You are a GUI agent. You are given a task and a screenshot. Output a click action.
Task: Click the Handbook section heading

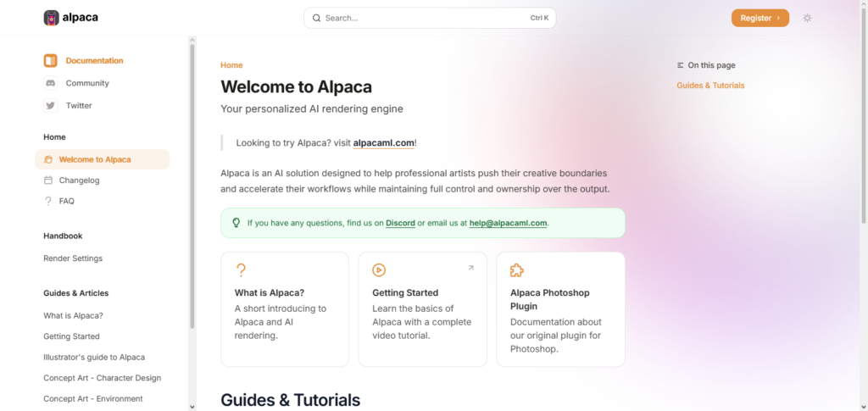[x=63, y=236]
